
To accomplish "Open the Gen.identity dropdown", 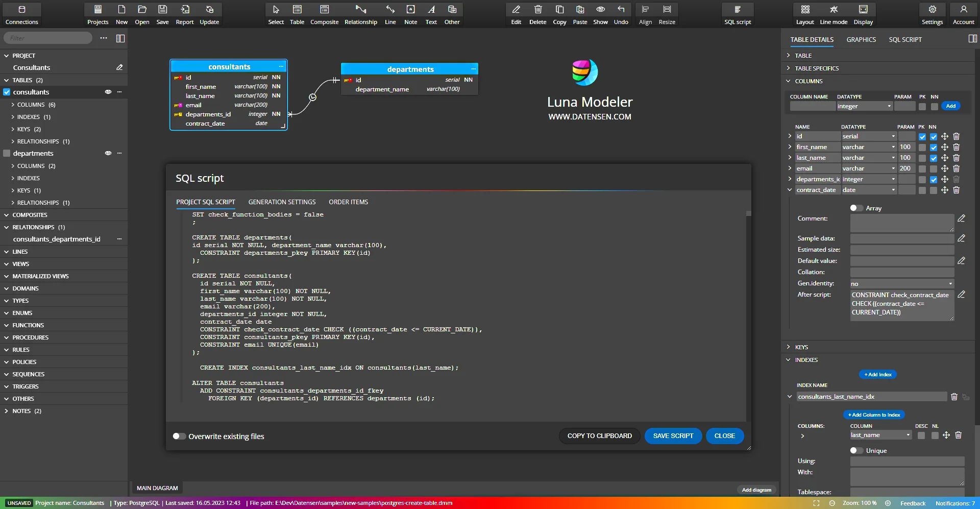I will 901,284.
